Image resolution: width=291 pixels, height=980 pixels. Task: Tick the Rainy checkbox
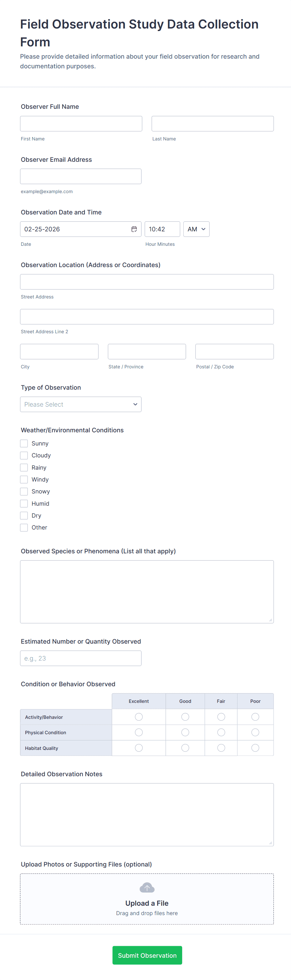[24, 467]
